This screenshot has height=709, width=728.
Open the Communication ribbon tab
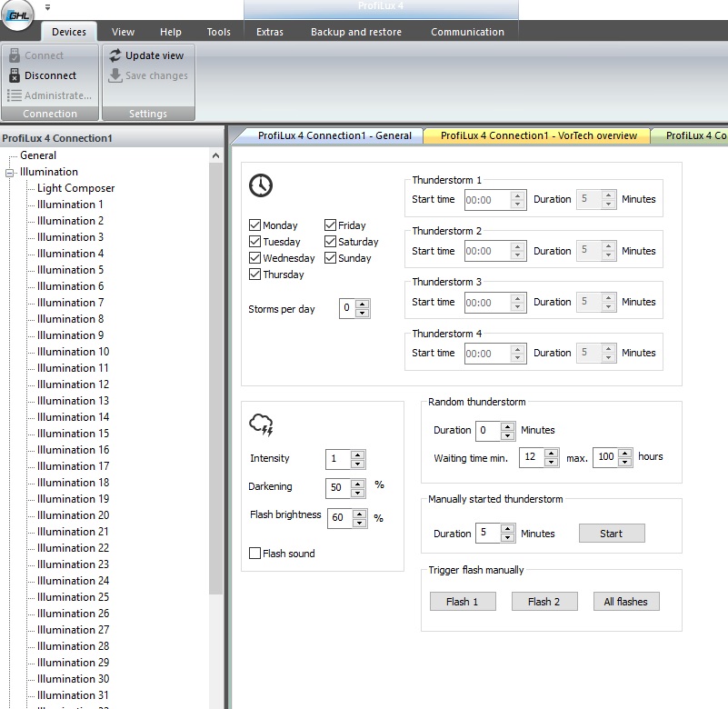pos(467,32)
